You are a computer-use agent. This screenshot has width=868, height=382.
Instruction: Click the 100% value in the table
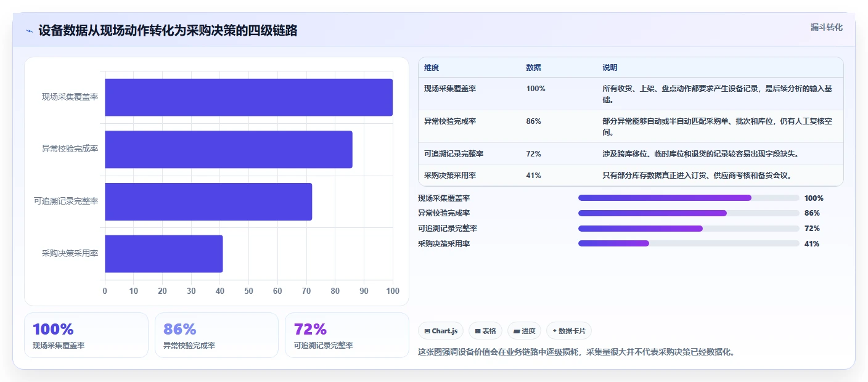(536, 89)
